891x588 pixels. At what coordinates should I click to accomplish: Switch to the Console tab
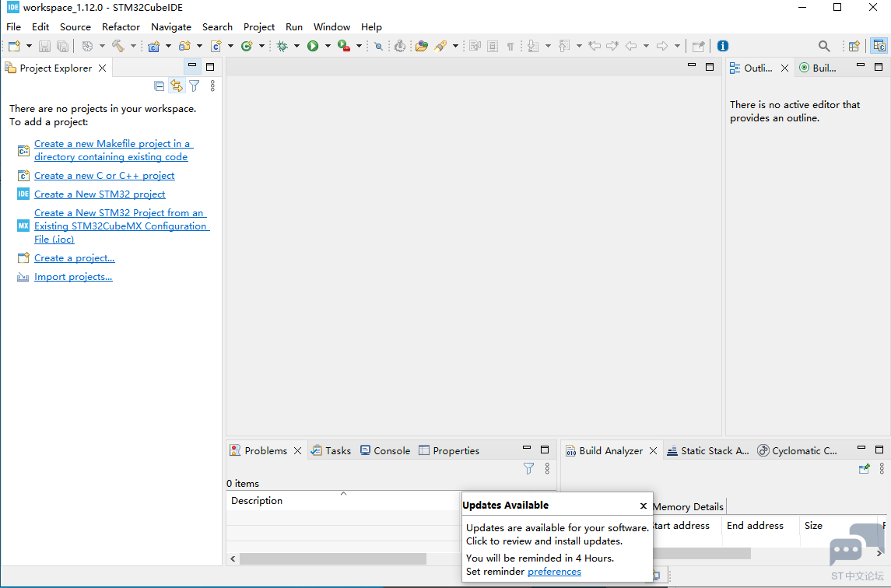coord(385,450)
